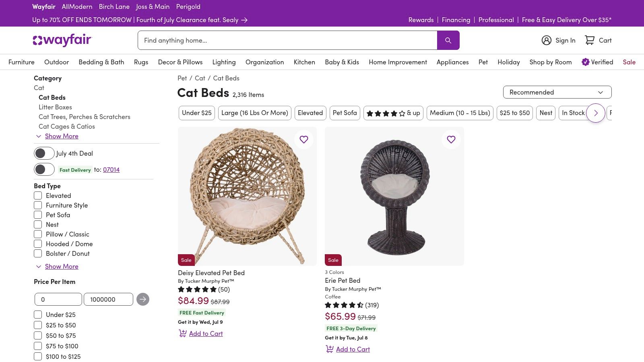The height and width of the screenshot is (362, 644).
Task: Add Erie Pet Bed to cart
Action: (353, 349)
